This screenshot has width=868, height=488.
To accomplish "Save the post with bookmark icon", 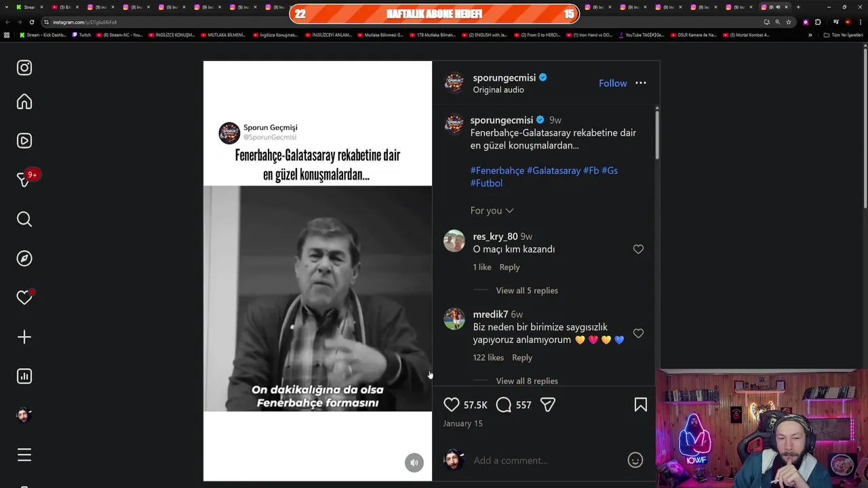I will point(641,405).
